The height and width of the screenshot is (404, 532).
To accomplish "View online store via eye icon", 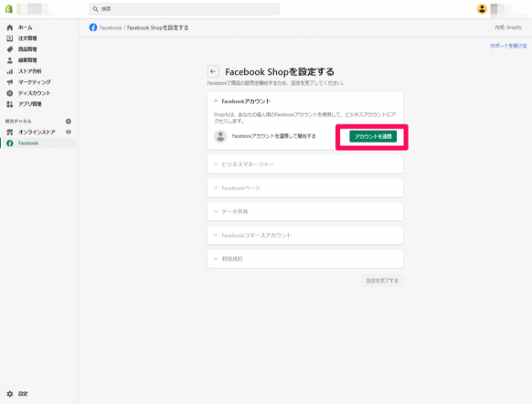I will [69, 132].
